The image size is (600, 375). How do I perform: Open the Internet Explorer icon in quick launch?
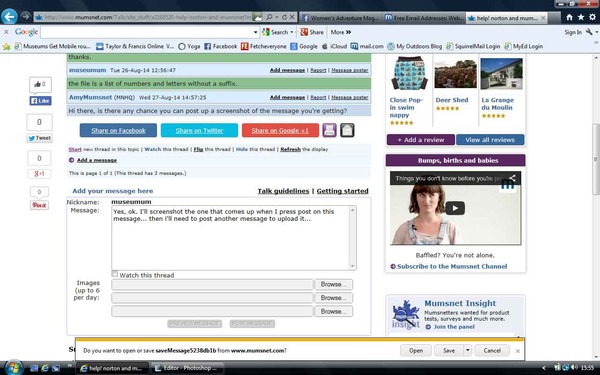click(x=45, y=368)
